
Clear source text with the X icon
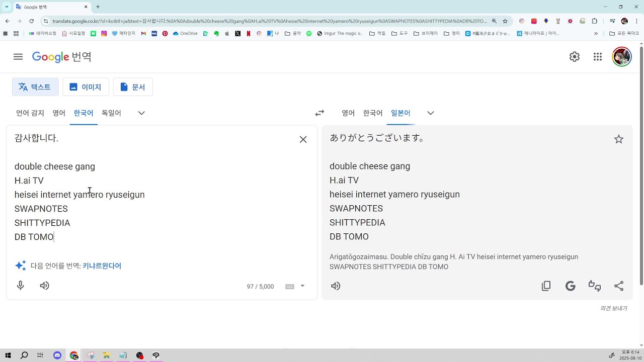click(303, 139)
